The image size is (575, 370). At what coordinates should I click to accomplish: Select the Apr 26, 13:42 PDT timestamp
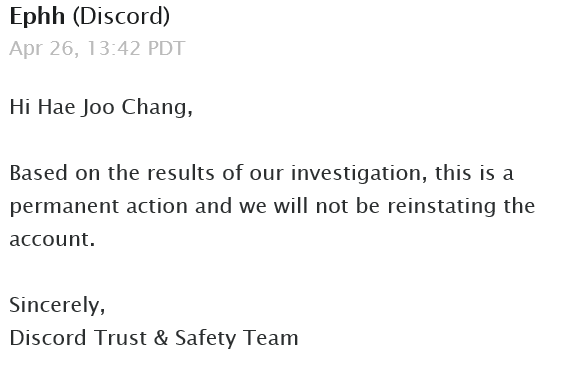(x=97, y=48)
